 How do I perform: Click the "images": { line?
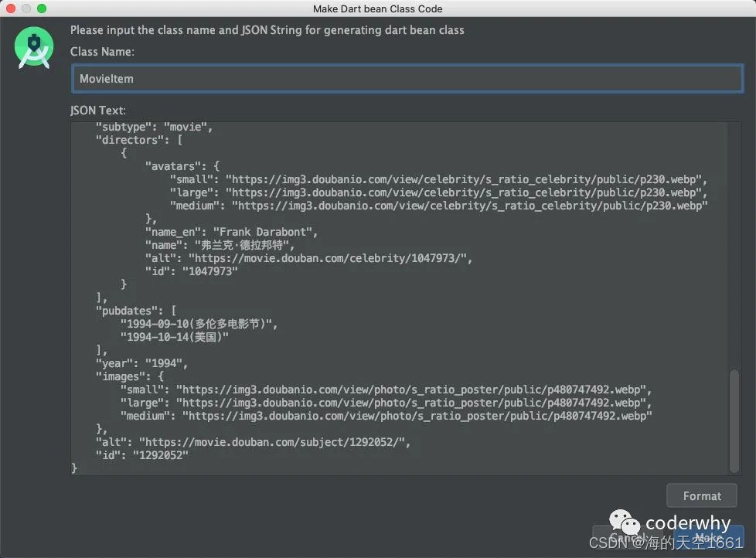click(x=130, y=376)
